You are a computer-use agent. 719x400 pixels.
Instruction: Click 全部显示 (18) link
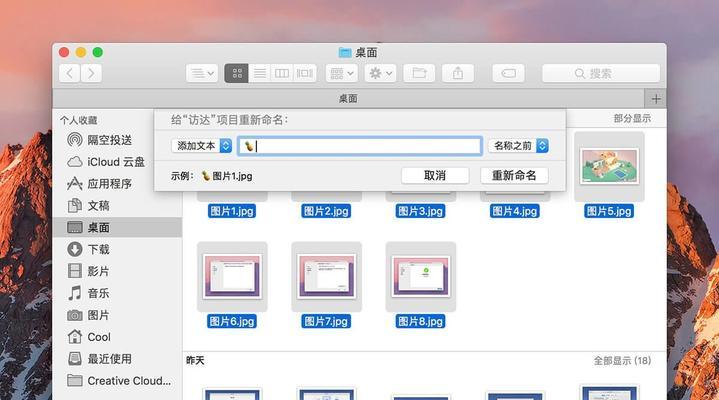point(622,361)
